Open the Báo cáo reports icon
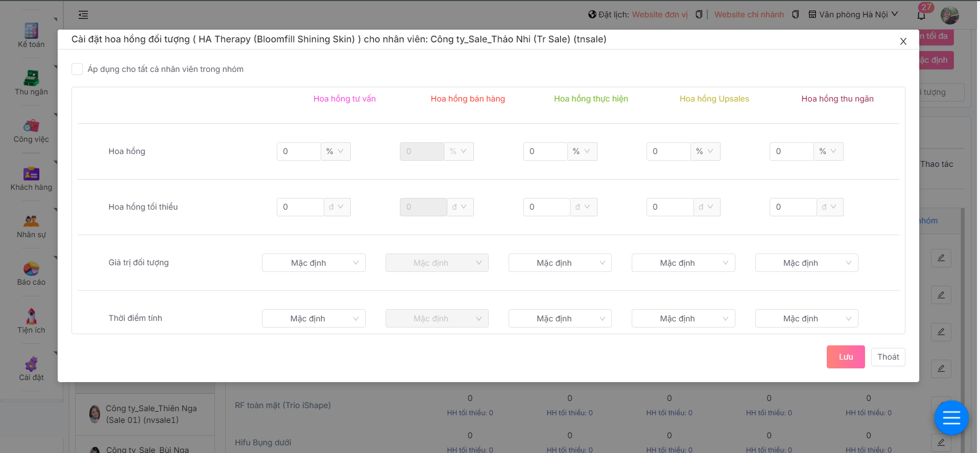980x453 pixels. pos(31,273)
